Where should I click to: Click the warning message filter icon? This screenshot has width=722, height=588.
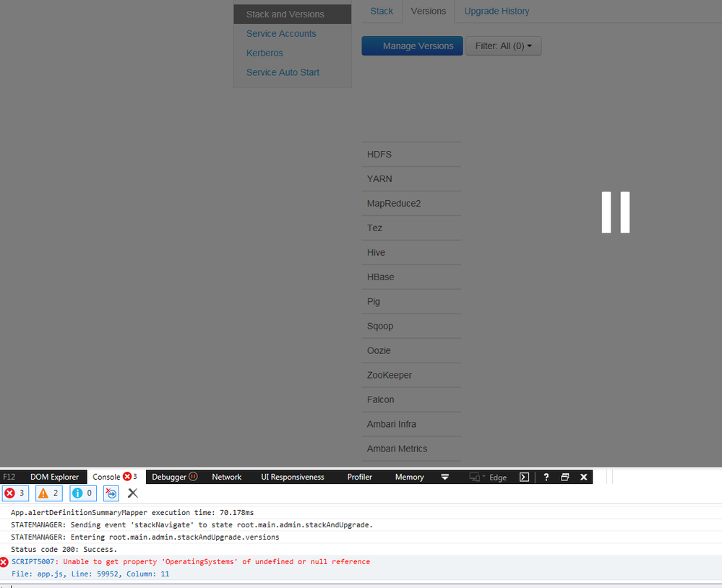point(48,493)
